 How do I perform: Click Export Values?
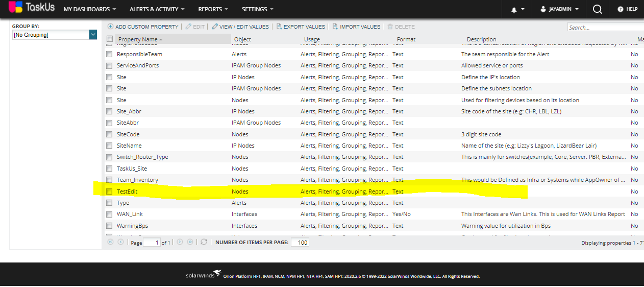pyautogui.click(x=301, y=27)
